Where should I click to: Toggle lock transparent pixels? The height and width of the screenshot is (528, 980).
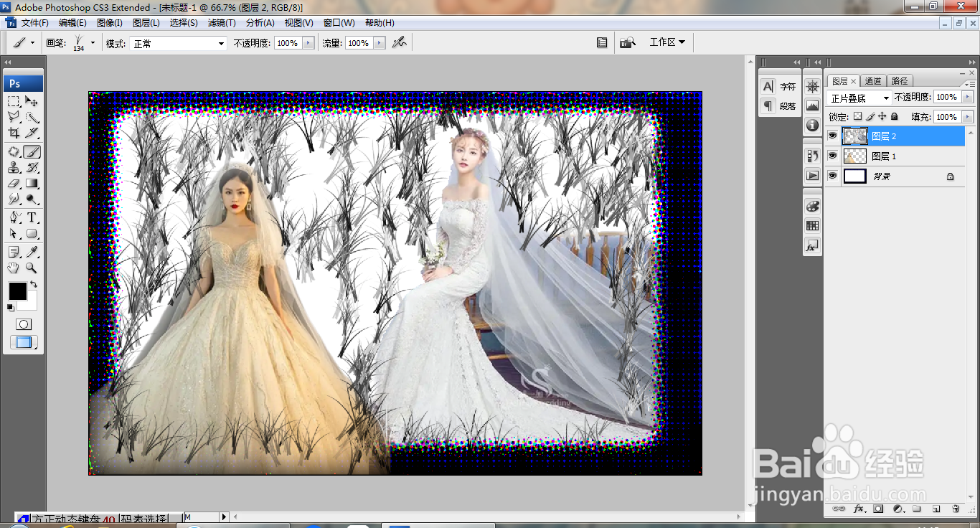point(857,116)
